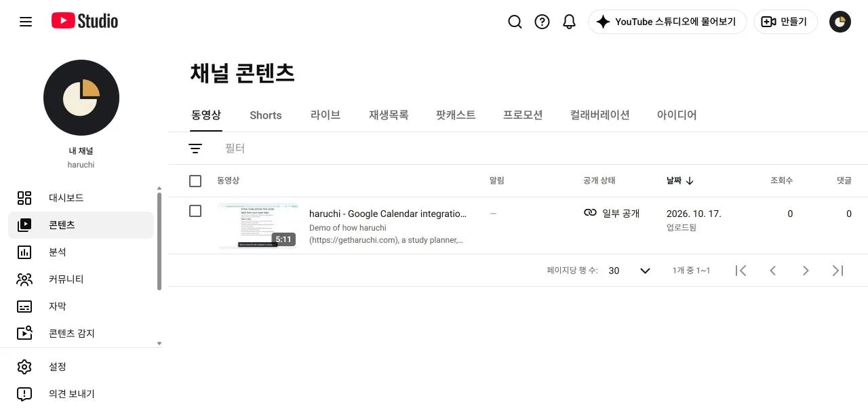Go to 대시보드 in sidebar
Viewport: 868px width, 413px height.
click(x=81, y=198)
